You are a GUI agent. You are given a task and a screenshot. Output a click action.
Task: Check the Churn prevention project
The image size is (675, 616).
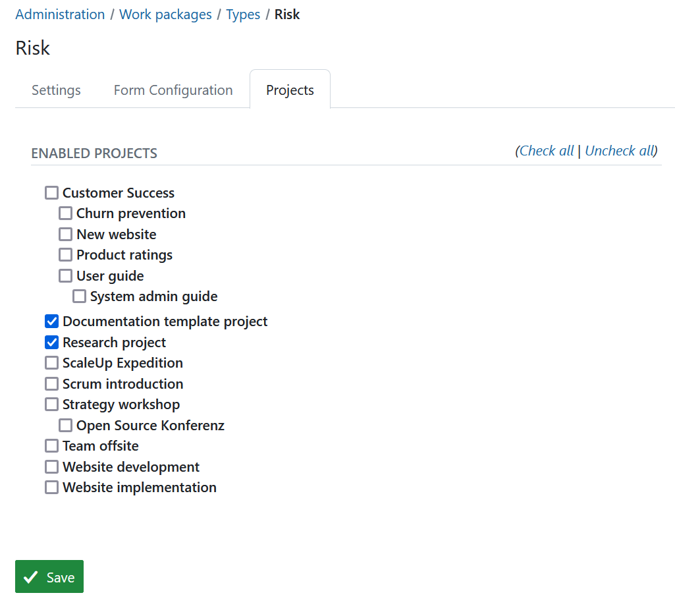pyautogui.click(x=65, y=213)
